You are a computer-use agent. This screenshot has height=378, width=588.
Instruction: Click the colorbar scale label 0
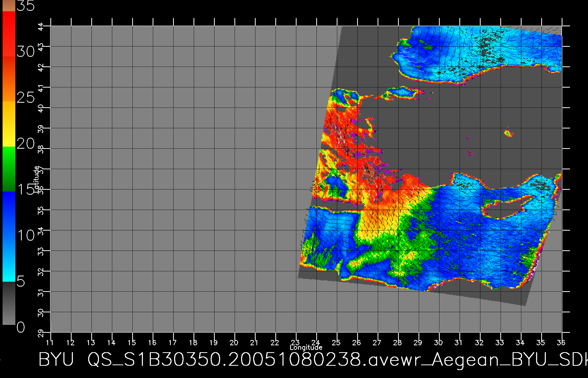[21, 327]
